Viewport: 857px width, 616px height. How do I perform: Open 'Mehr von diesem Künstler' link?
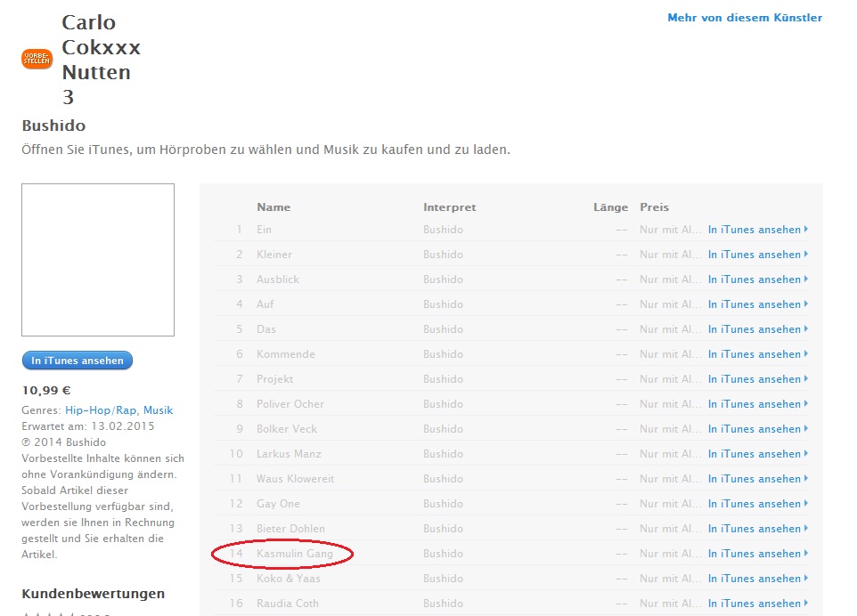point(745,18)
